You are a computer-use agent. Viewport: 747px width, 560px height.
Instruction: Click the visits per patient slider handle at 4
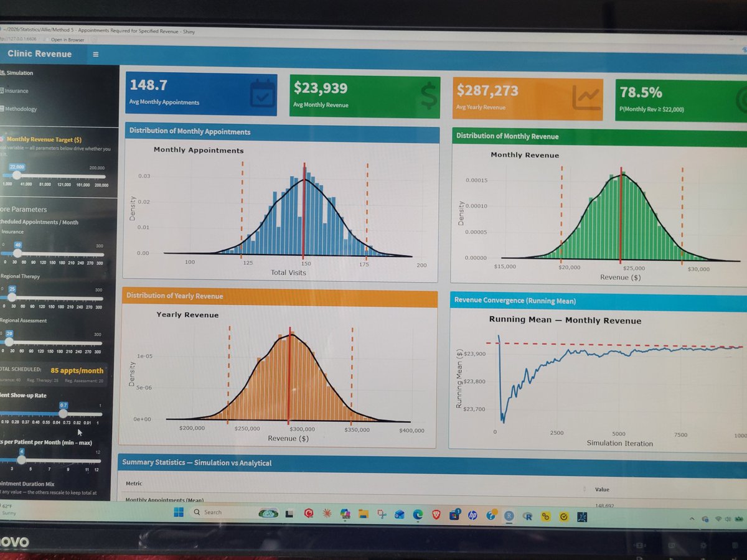tap(22, 460)
